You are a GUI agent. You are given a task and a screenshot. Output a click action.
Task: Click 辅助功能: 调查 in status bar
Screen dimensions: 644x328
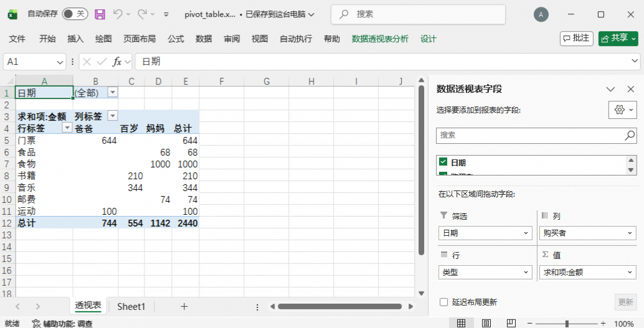coord(62,324)
